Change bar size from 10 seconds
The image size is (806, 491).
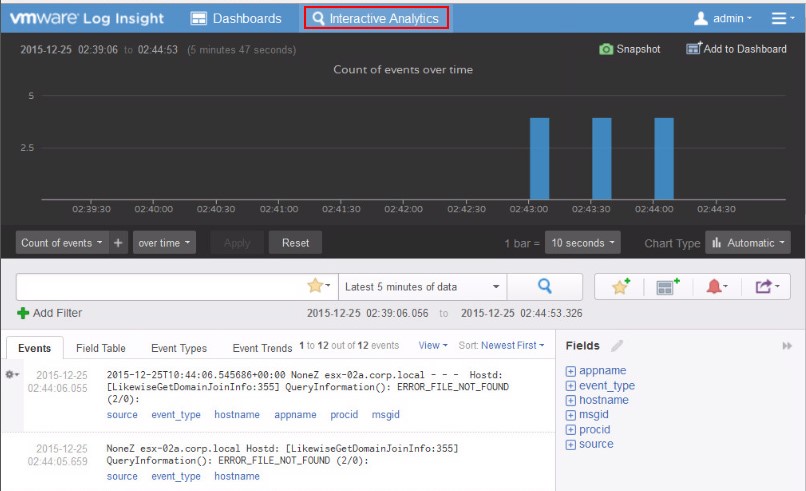point(583,243)
